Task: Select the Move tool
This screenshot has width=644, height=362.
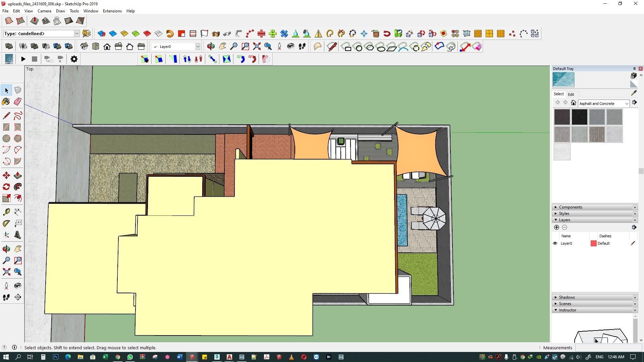Action: click(x=6, y=176)
